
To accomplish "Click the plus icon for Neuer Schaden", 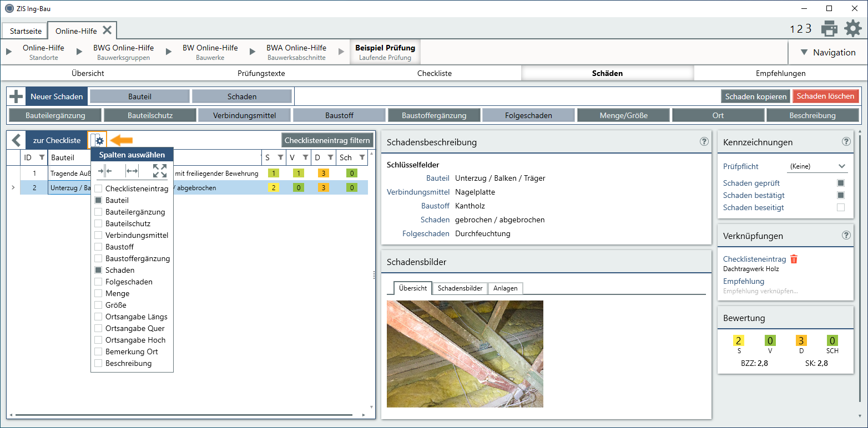I will 16,96.
